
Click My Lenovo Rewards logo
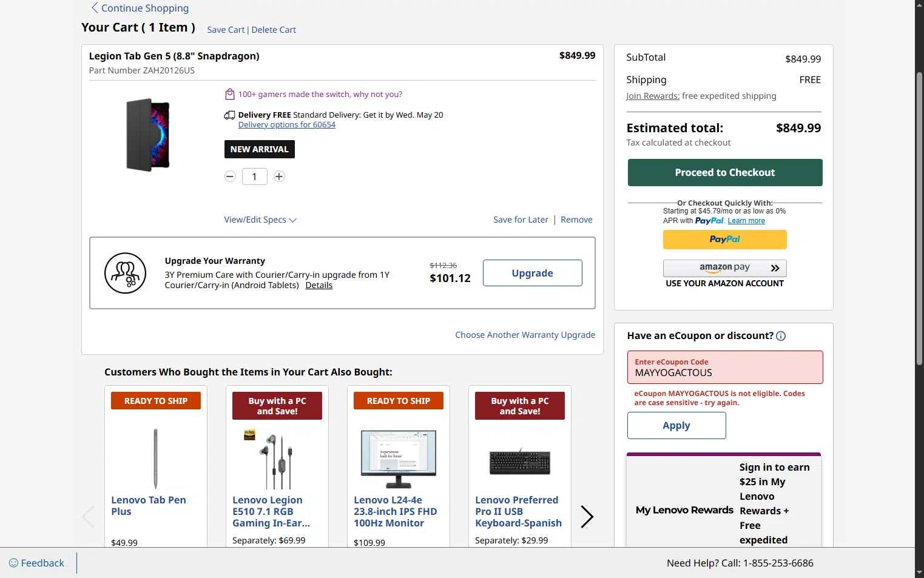(684, 510)
